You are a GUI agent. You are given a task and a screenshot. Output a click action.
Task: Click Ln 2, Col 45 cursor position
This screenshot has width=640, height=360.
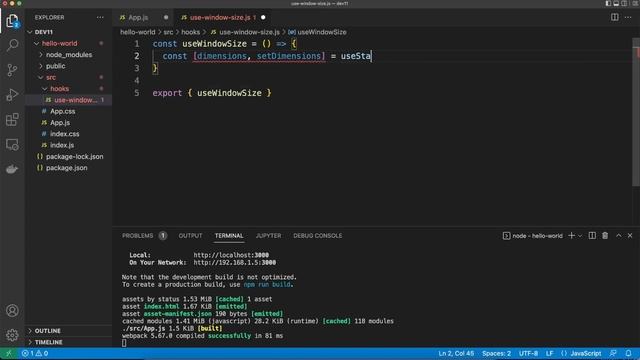[x=456, y=353]
